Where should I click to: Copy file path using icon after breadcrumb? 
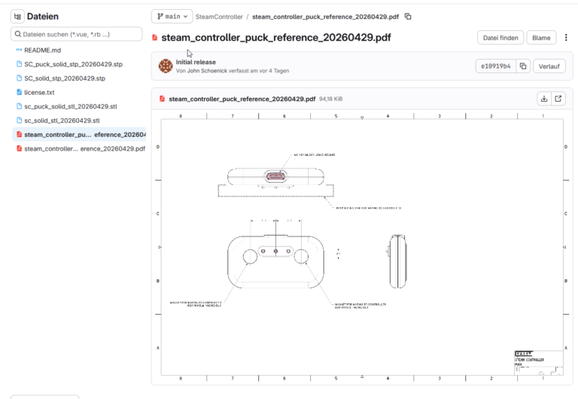[408, 17]
